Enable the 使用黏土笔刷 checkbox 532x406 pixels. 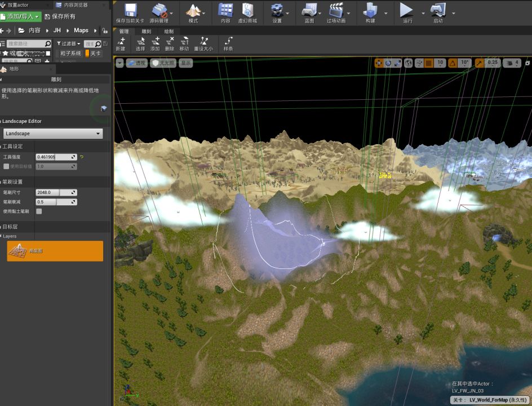click(39, 211)
